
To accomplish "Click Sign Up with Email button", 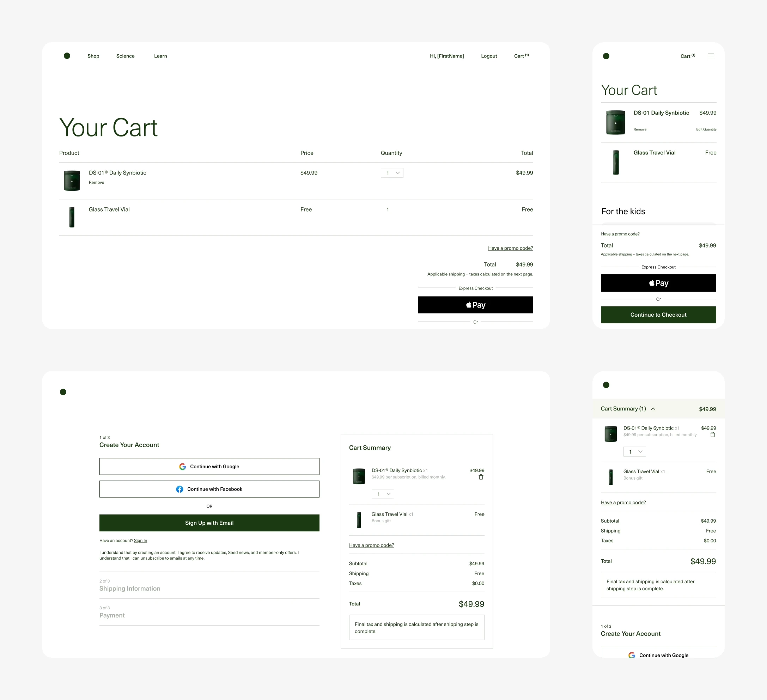I will point(209,523).
